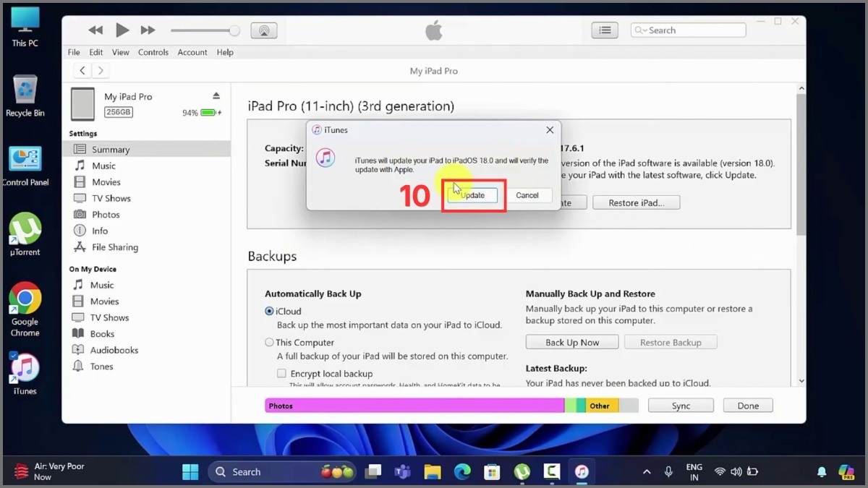Start playback with the play button
This screenshot has width=868, height=488.
(122, 30)
